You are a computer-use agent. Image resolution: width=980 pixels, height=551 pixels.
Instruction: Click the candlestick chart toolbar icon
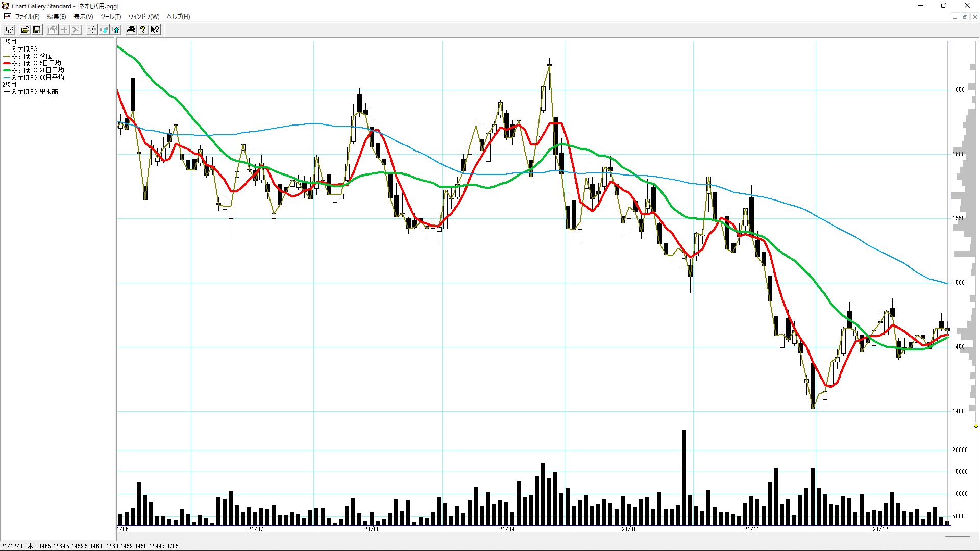9,30
